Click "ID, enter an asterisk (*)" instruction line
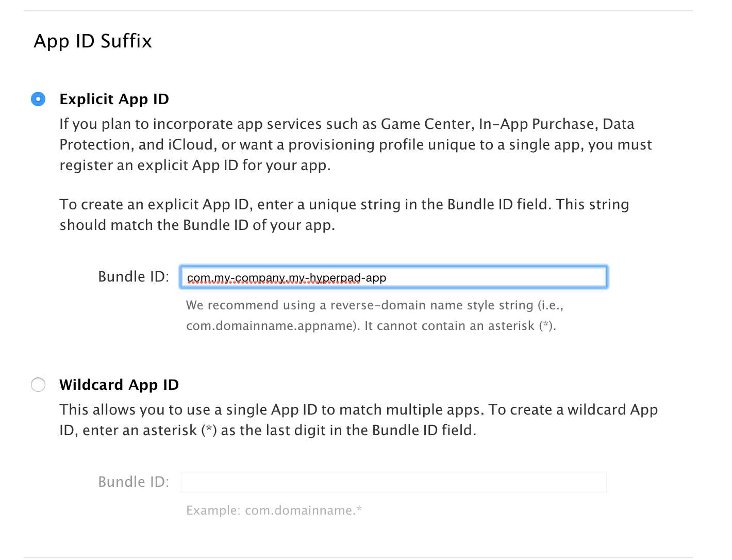This screenshot has width=732, height=560. (268, 431)
